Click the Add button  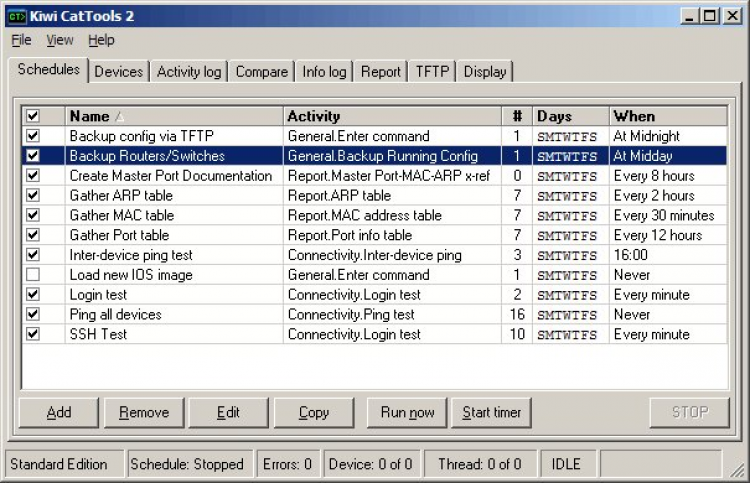(59, 412)
